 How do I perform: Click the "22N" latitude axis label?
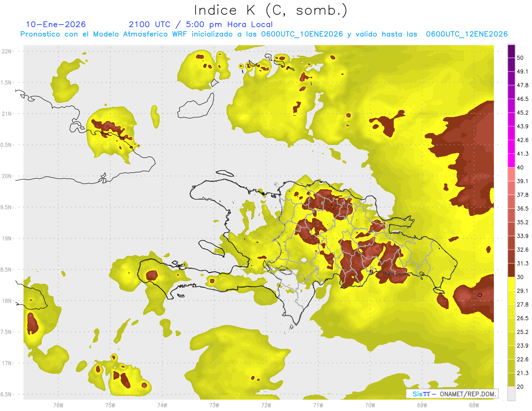(7, 51)
